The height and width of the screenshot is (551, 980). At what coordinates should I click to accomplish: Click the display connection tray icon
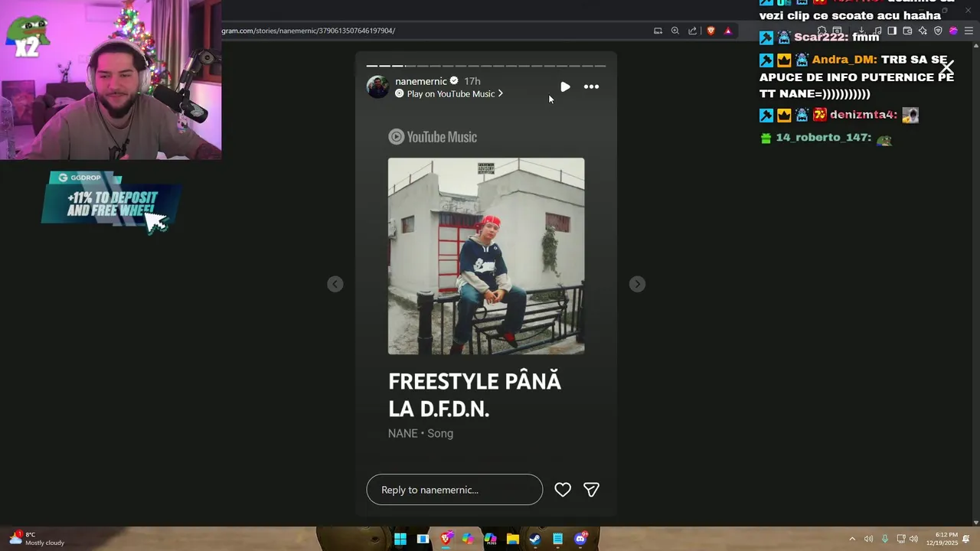pyautogui.click(x=901, y=539)
